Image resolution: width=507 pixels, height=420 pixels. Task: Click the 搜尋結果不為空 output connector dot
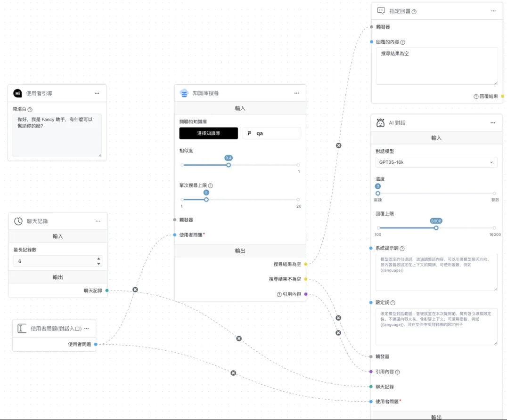point(306,279)
